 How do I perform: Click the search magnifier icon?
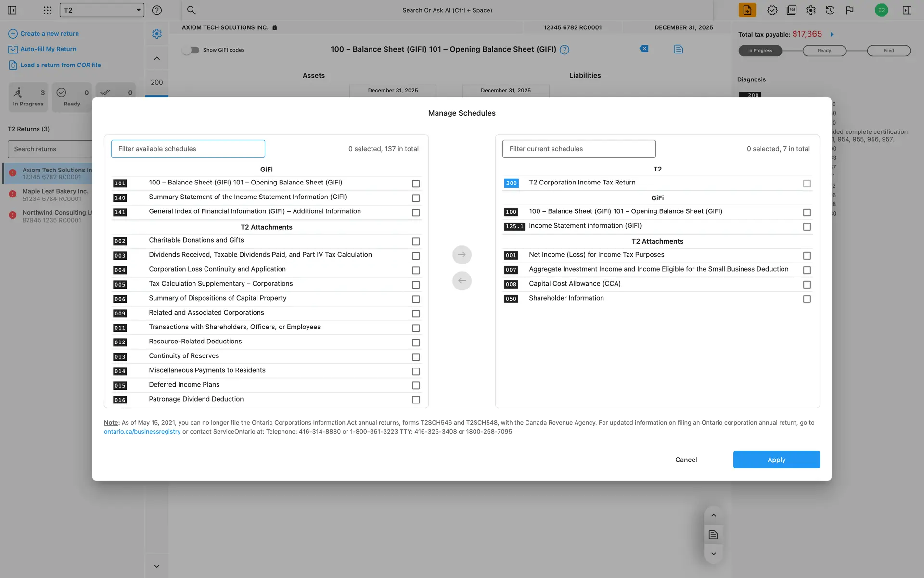pyautogui.click(x=191, y=10)
